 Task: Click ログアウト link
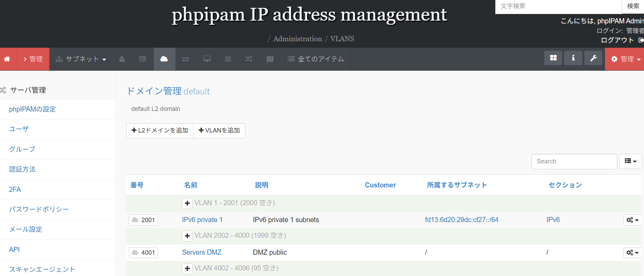pos(617,40)
